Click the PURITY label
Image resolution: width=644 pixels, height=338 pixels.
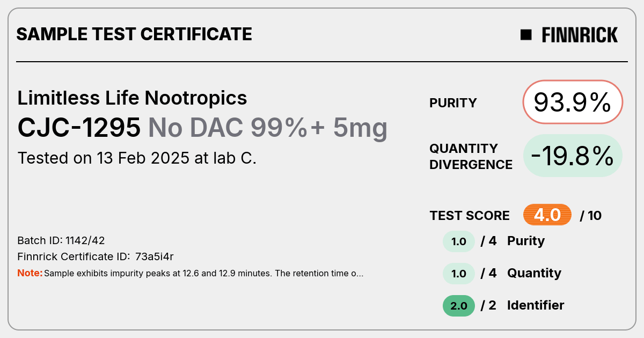coord(453,103)
